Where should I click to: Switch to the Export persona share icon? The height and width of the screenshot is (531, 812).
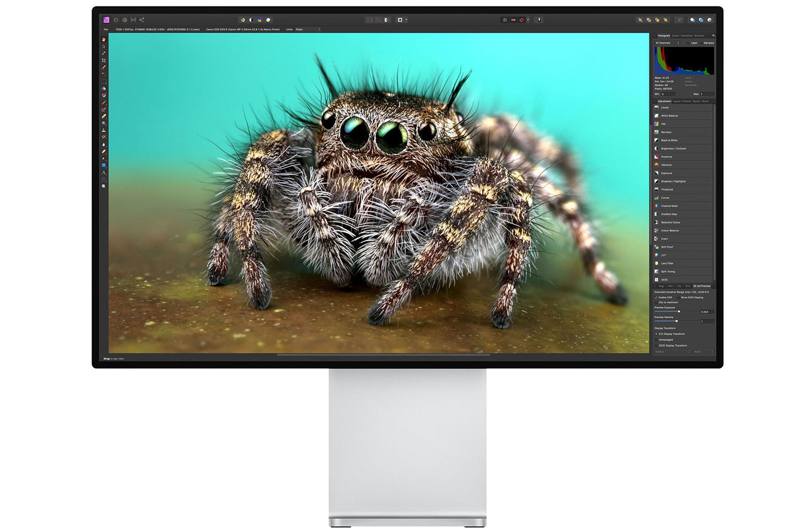coord(142,20)
